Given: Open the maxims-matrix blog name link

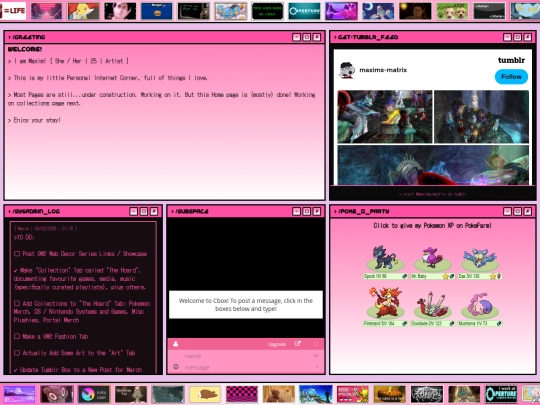Looking at the screenshot, I should (x=383, y=70).
